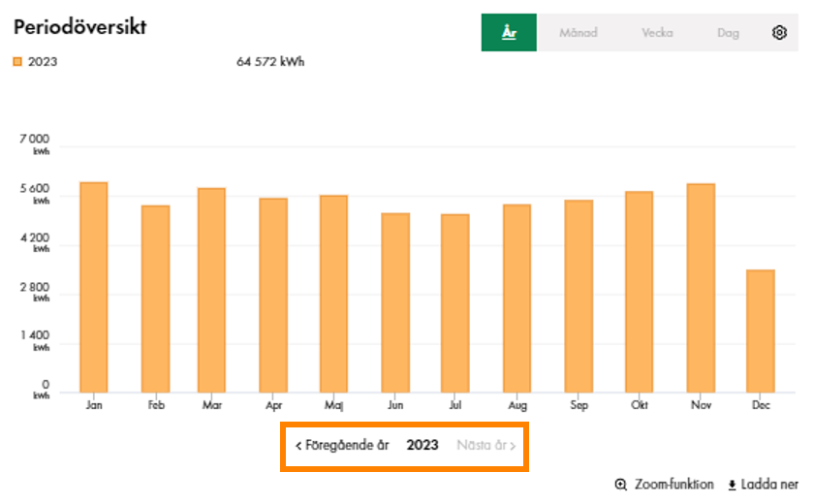Click the 2023 year label between arrows
This screenshot has width=813, height=504.
click(x=422, y=446)
